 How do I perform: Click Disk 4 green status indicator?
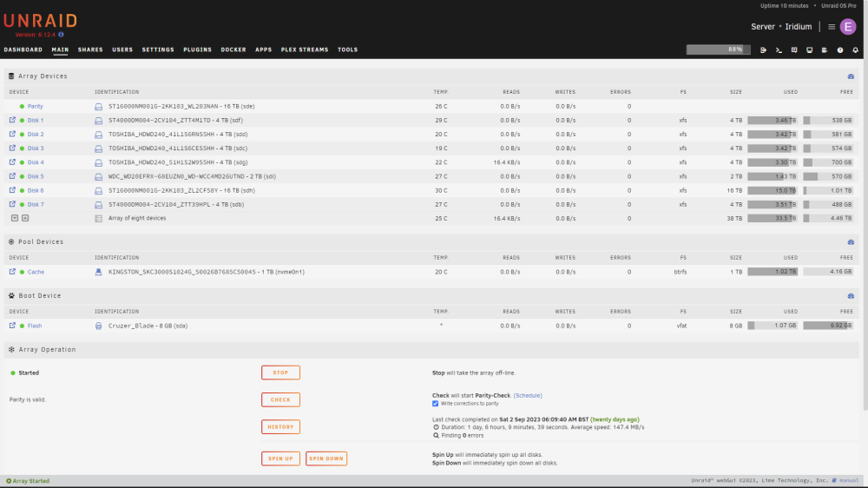pos(23,162)
